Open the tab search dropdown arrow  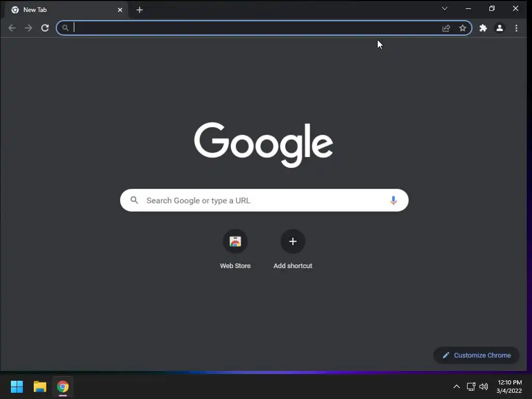point(445,8)
